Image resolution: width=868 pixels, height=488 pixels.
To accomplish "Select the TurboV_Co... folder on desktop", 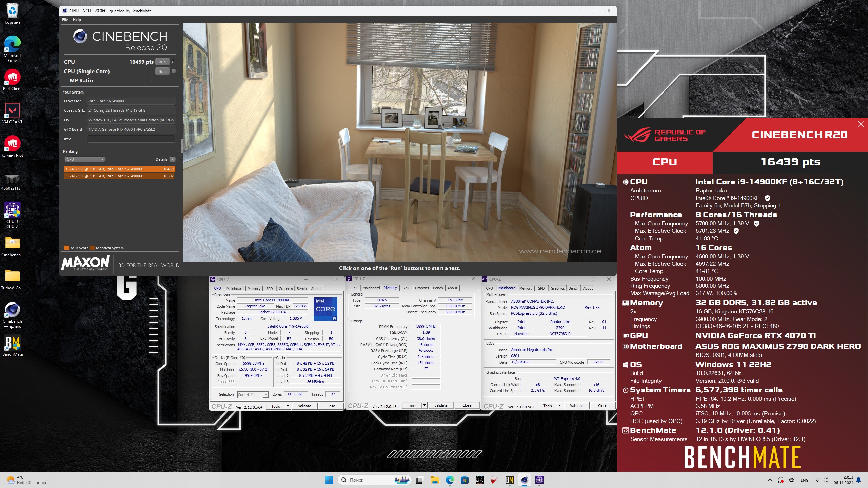I will pyautogui.click(x=12, y=280).
